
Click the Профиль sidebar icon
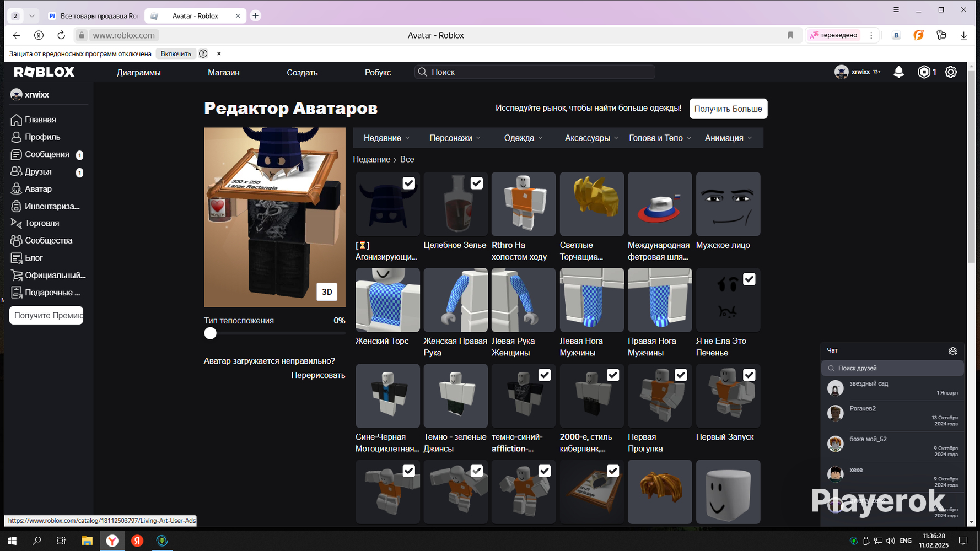(17, 137)
